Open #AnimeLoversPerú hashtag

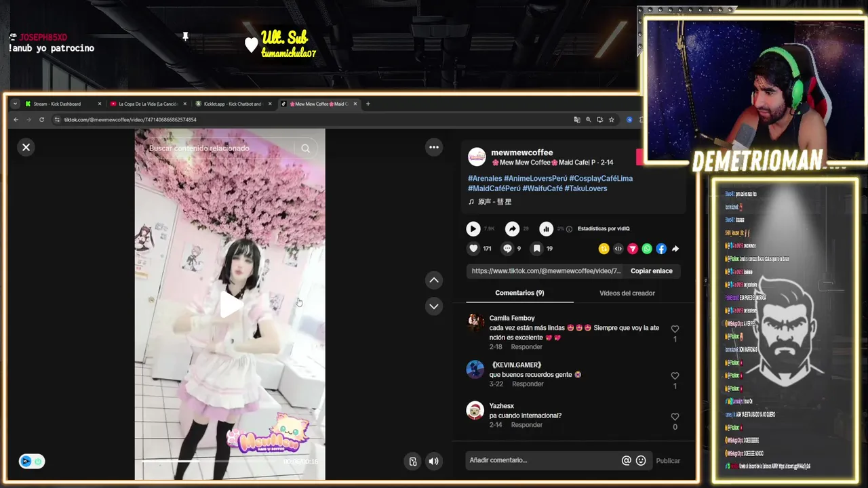tap(536, 178)
